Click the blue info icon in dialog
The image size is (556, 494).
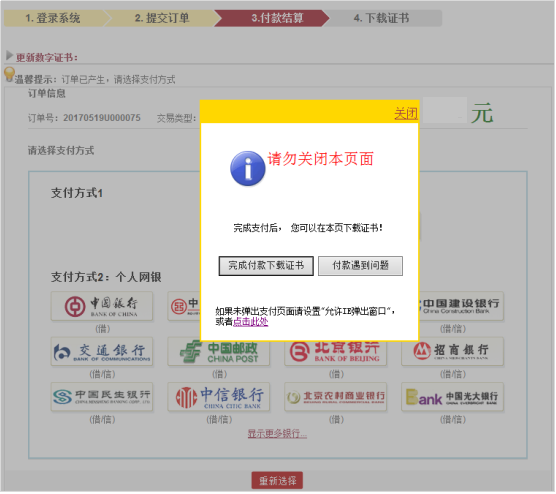click(x=248, y=168)
